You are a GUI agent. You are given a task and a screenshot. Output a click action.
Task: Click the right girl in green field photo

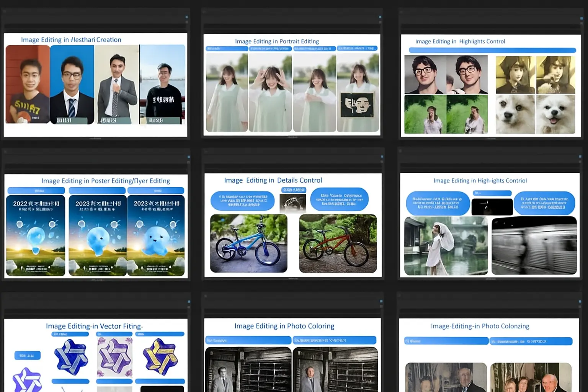tap(467, 114)
